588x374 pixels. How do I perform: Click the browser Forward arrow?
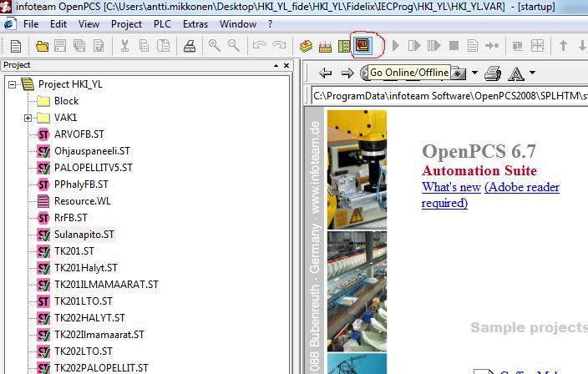pyautogui.click(x=347, y=73)
